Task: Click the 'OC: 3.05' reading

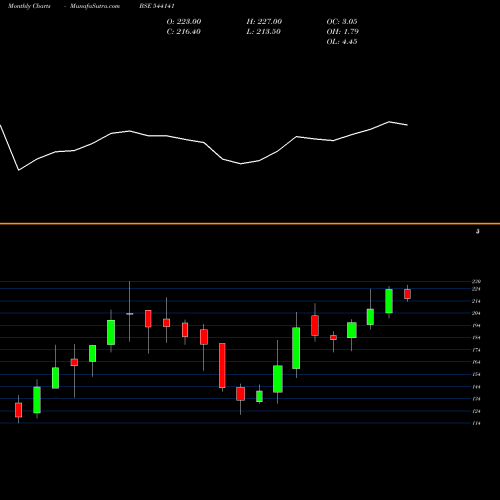Action: click(x=342, y=22)
